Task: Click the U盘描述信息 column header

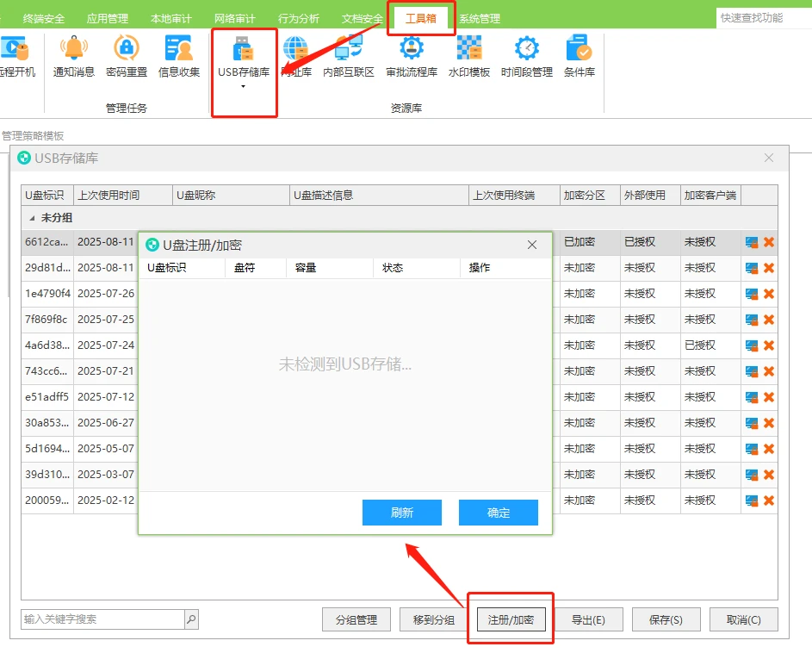Action: [x=379, y=196]
